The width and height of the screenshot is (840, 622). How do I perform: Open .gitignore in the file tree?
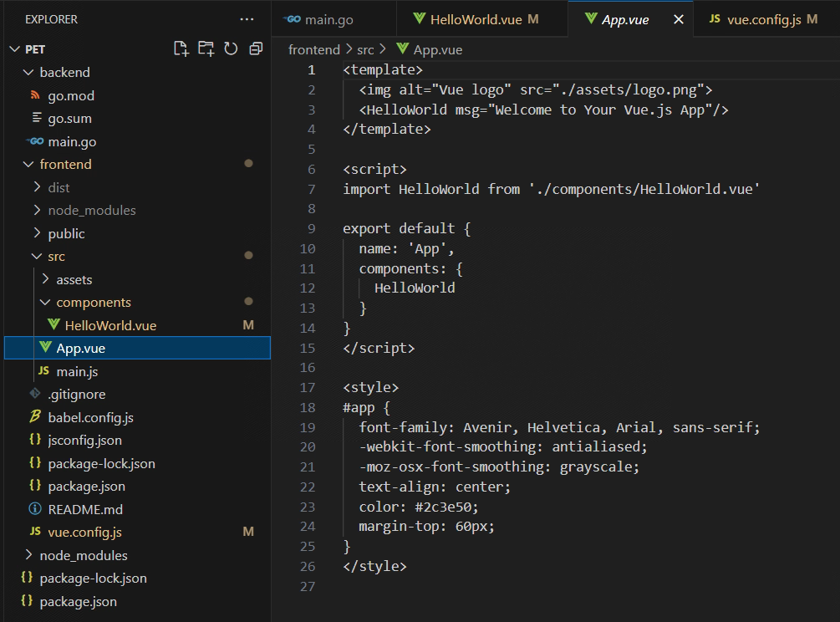click(137, 395)
